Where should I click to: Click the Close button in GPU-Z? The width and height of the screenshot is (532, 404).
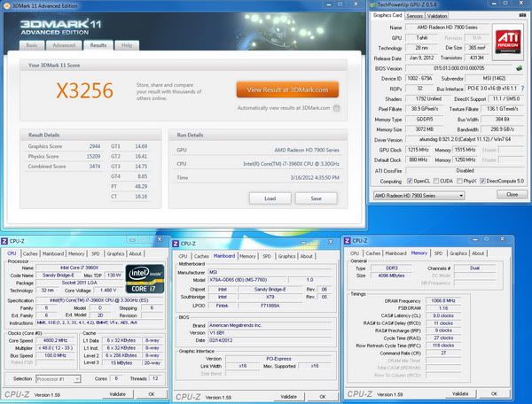click(x=512, y=195)
